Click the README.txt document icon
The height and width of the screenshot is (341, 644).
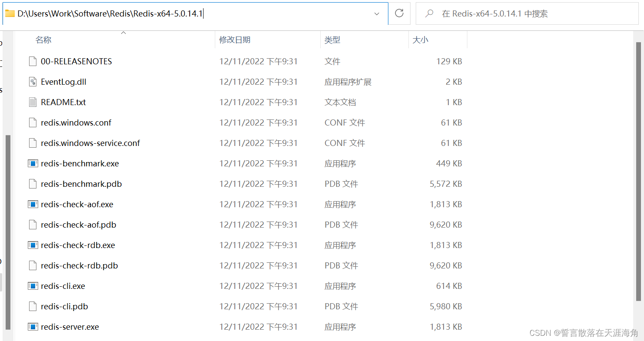(x=33, y=102)
